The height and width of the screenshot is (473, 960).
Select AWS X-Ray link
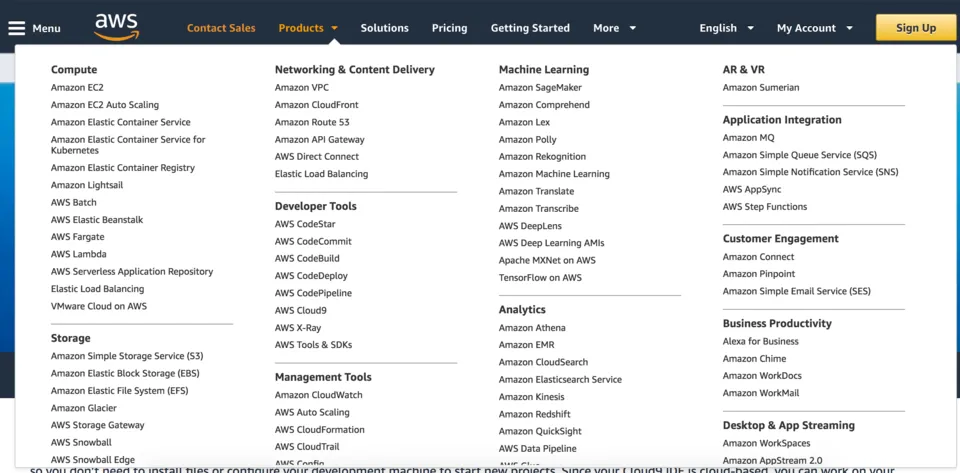[x=298, y=327]
